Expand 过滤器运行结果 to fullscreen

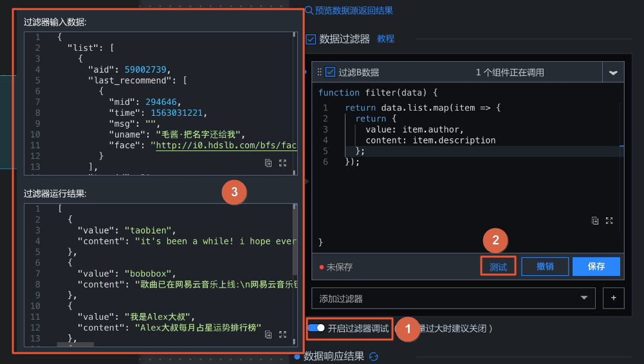[x=282, y=334]
